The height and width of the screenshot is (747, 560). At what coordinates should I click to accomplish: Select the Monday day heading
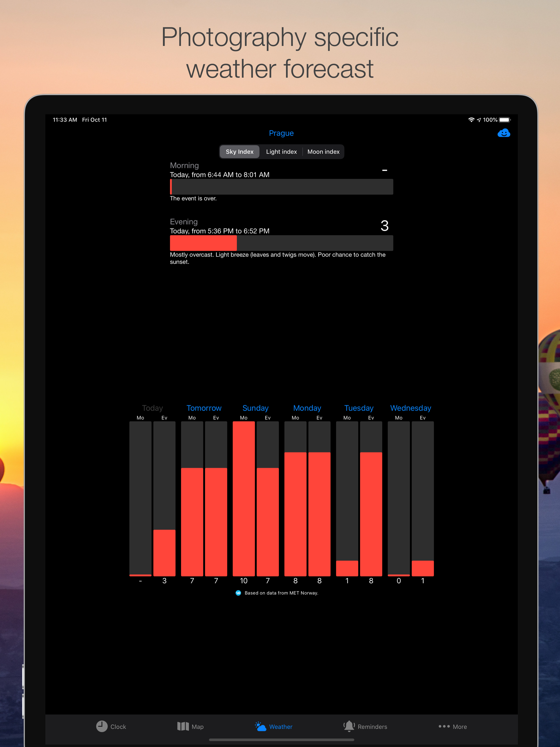coord(307,408)
